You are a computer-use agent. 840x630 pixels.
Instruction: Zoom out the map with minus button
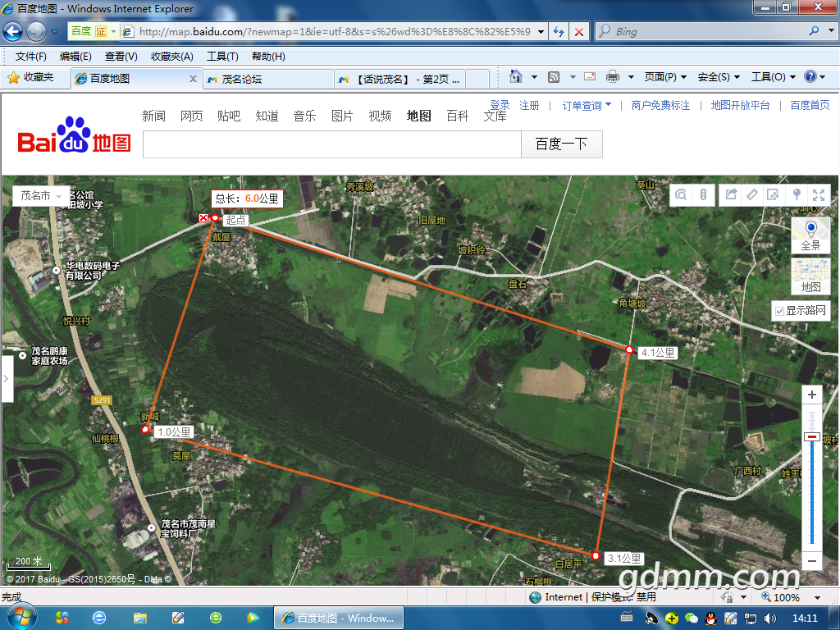812,561
